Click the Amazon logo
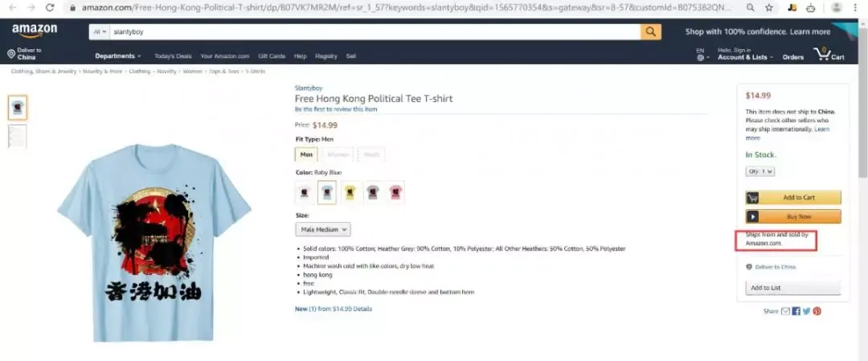868x361 pixels. click(x=35, y=31)
